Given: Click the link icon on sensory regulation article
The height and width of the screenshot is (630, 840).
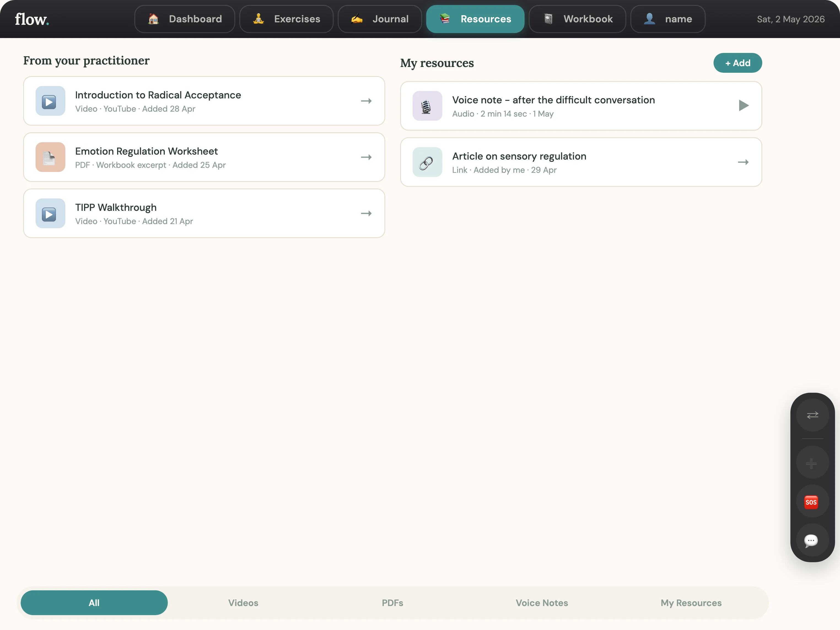Looking at the screenshot, I should click(x=427, y=162).
